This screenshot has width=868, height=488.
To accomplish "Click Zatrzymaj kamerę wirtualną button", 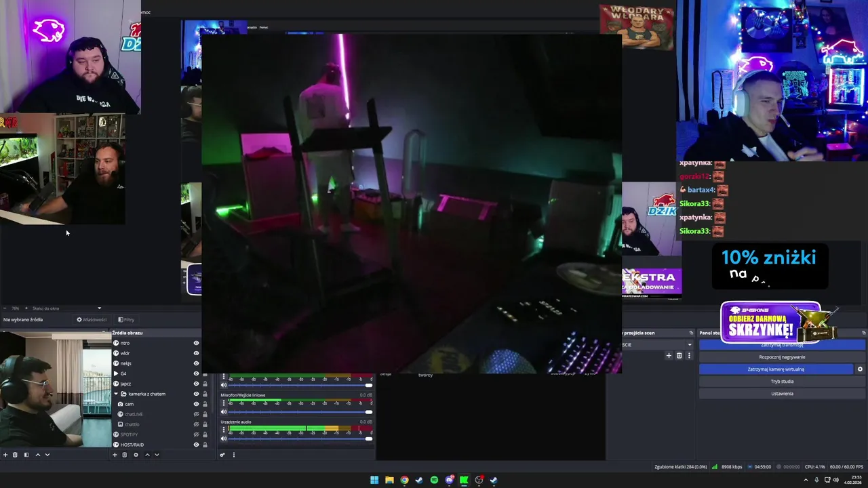I will point(776,369).
